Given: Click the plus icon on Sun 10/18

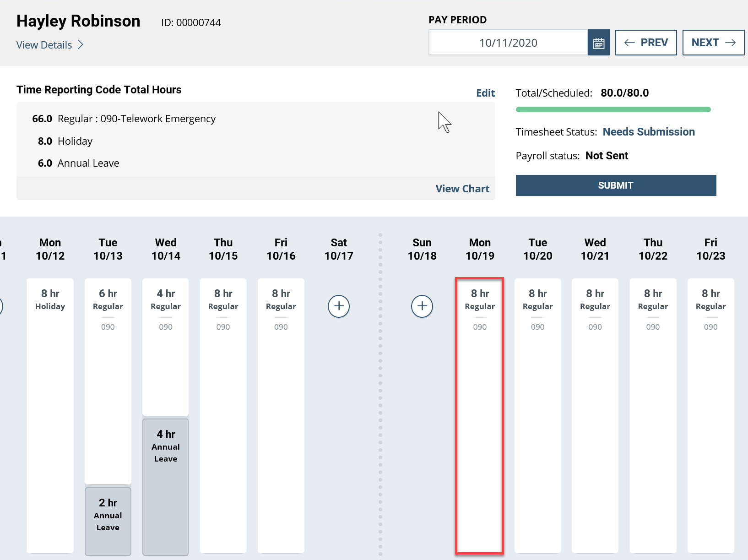Looking at the screenshot, I should [x=422, y=306].
